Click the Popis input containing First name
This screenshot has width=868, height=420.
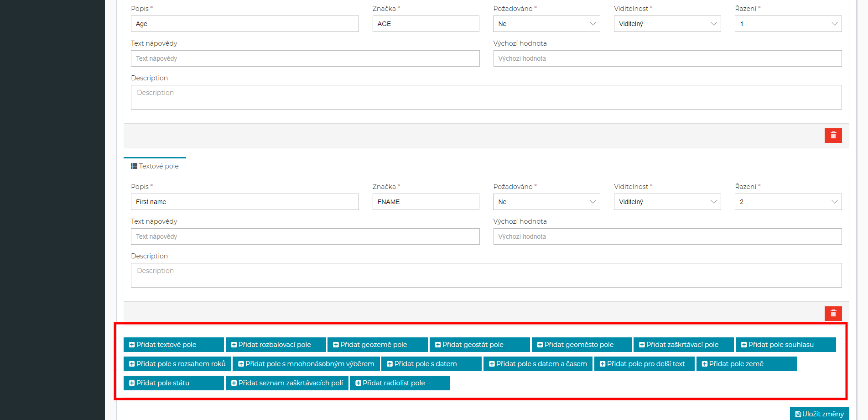click(245, 202)
